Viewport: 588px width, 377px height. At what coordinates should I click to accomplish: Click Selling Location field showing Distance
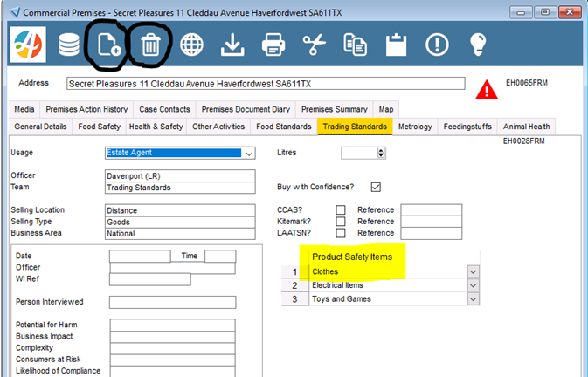point(180,210)
